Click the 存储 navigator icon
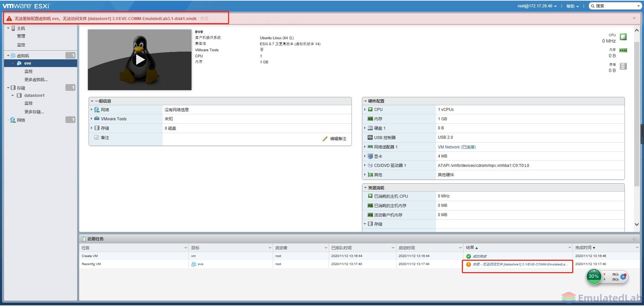This screenshot has height=306, width=644. (13, 88)
